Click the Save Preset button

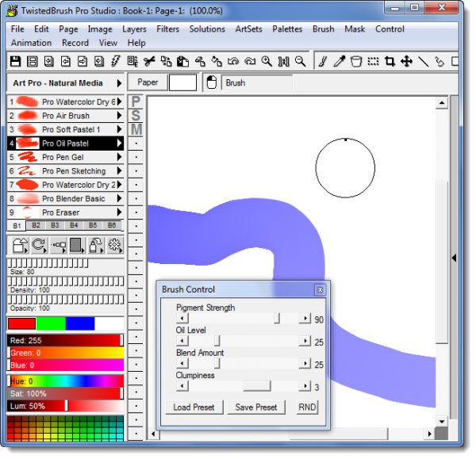256,407
